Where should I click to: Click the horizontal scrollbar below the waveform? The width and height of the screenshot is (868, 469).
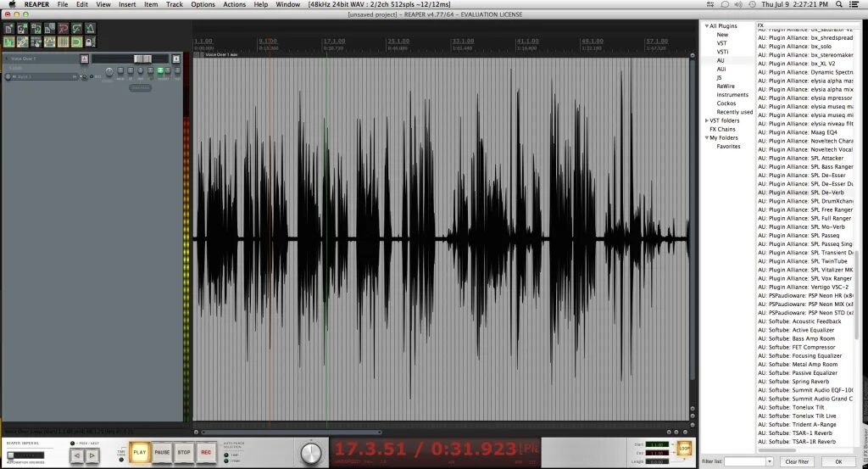(x=292, y=433)
